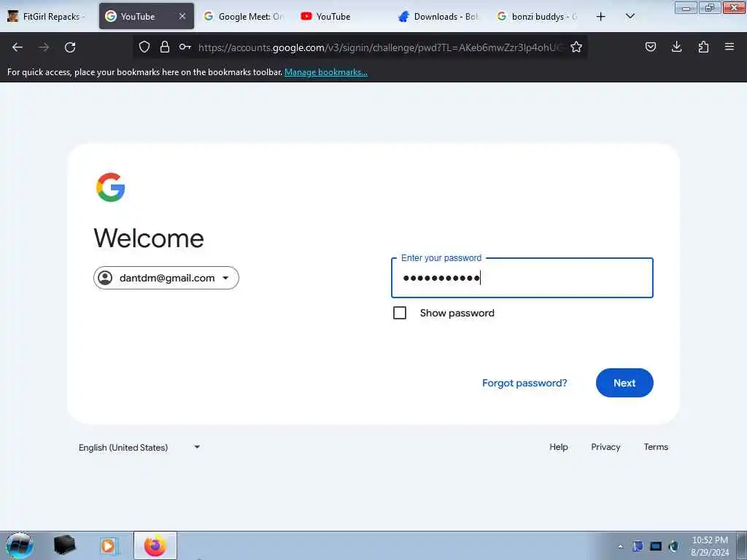Screen dimensions: 747x560
Task: View site security via the padlock icon
Action: click(x=165, y=47)
